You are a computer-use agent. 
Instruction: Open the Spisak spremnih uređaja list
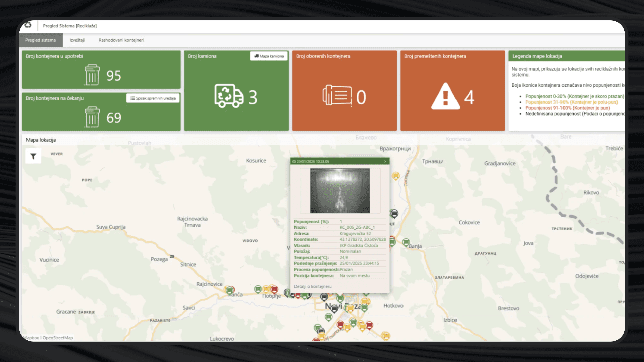click(x=153, y=98)
